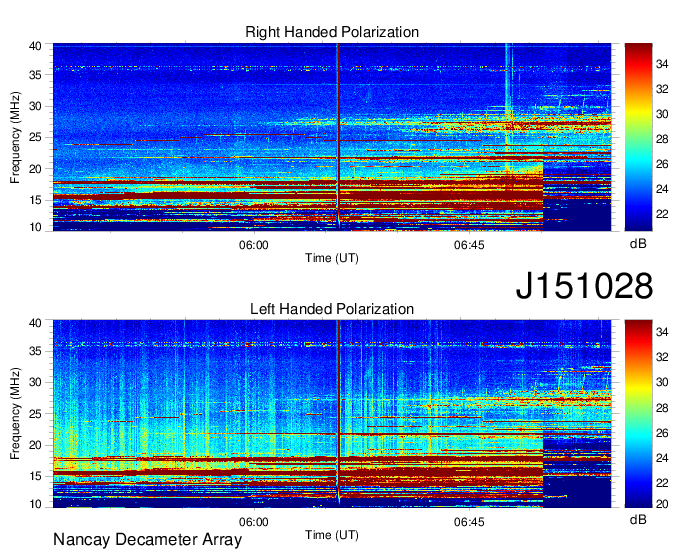Click the left-handed polarization spectrogram
The width and height of the screenshot is (680, 552).
332,414
